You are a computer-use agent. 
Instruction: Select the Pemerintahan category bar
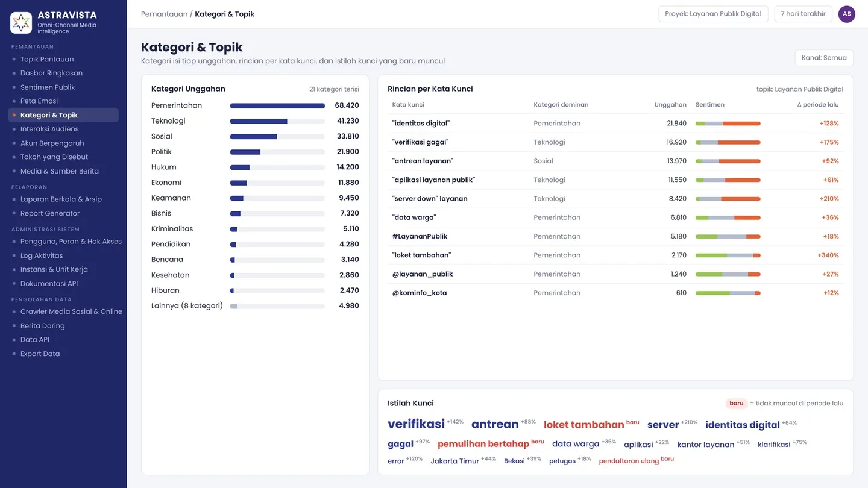277,105
